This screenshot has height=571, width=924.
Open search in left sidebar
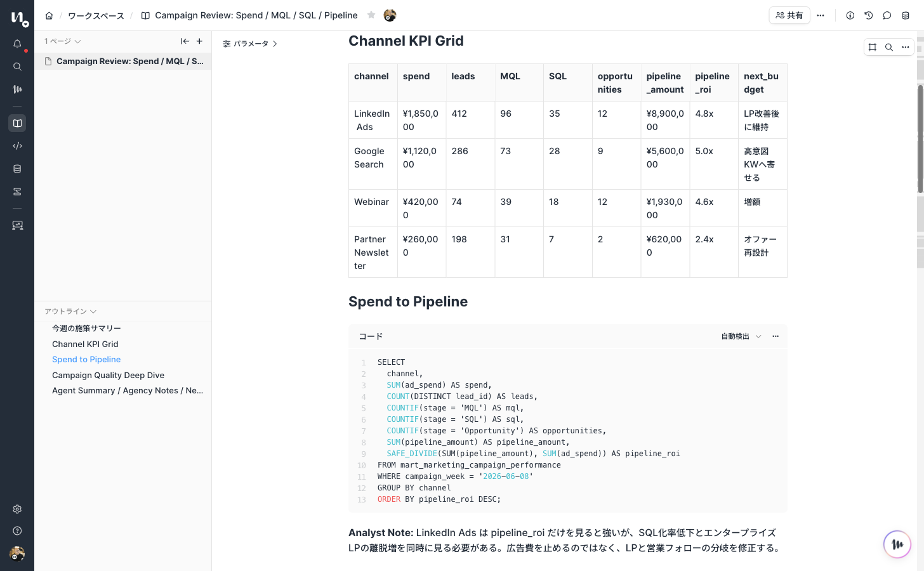pos(17,67)
